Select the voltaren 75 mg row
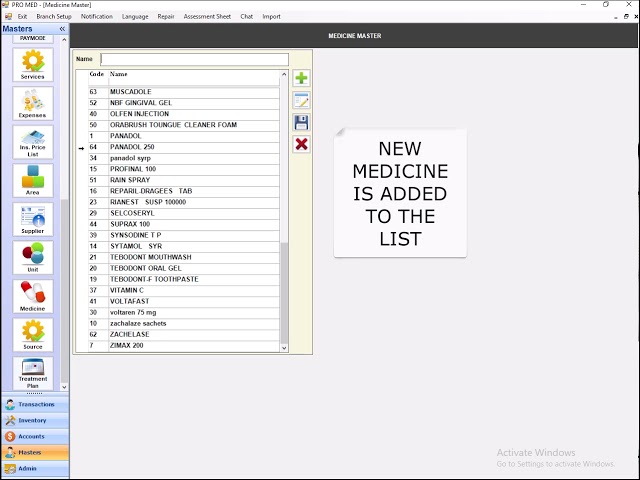This screenshot has width=640, height=480. tap(184, 312)
